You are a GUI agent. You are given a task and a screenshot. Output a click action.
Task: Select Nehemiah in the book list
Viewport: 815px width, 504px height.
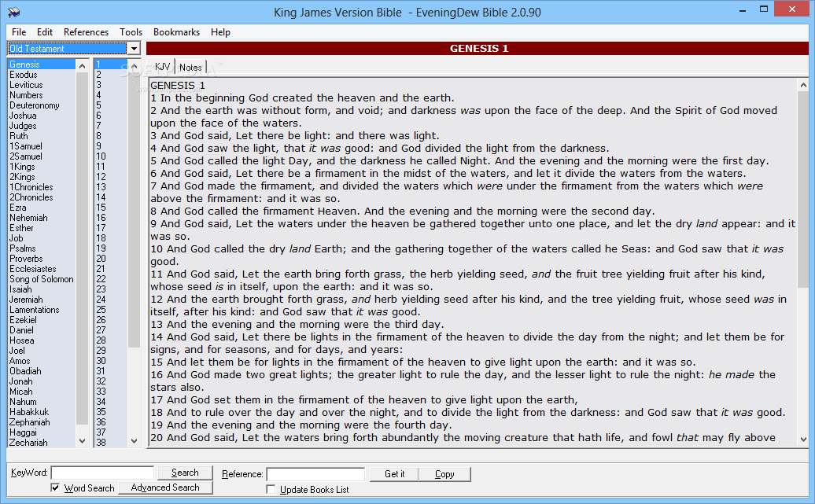tap(42, 218)
